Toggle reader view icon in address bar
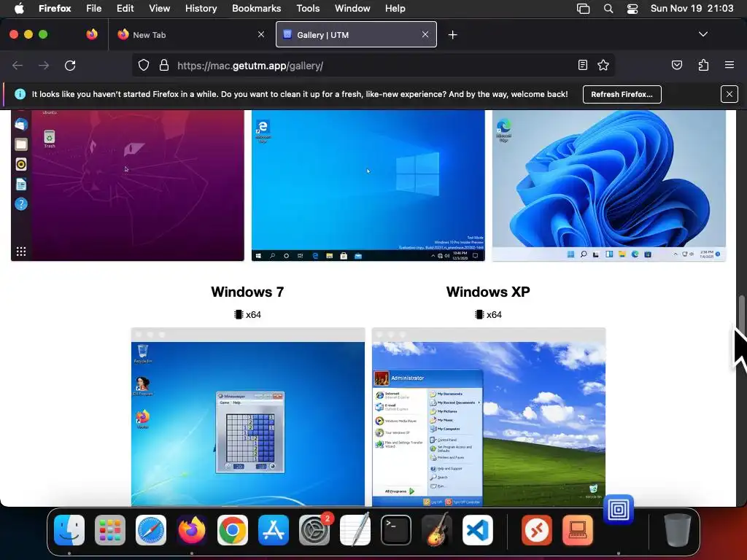 583,65
